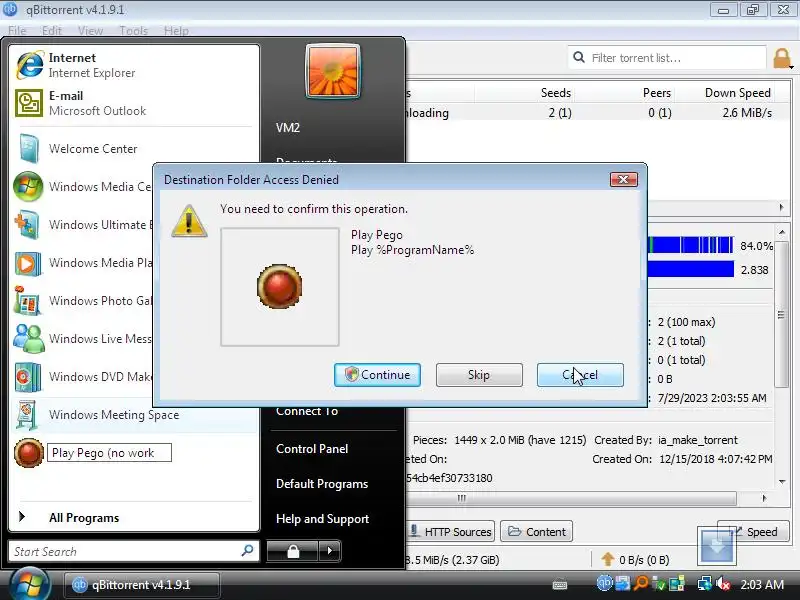The width and height of the screenshot is (800, 600).
Task: Switch to the HTTP Sources tab
Action: pos(451,532)
